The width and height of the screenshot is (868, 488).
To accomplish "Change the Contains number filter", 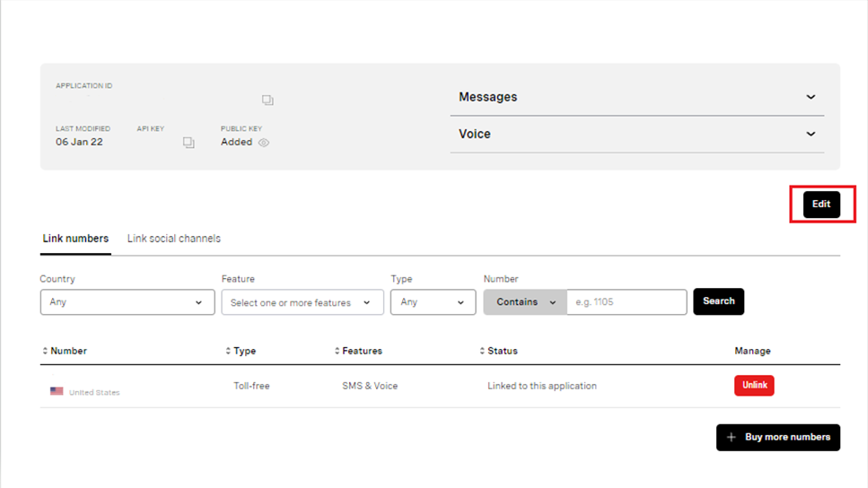I will pos(525,302).
